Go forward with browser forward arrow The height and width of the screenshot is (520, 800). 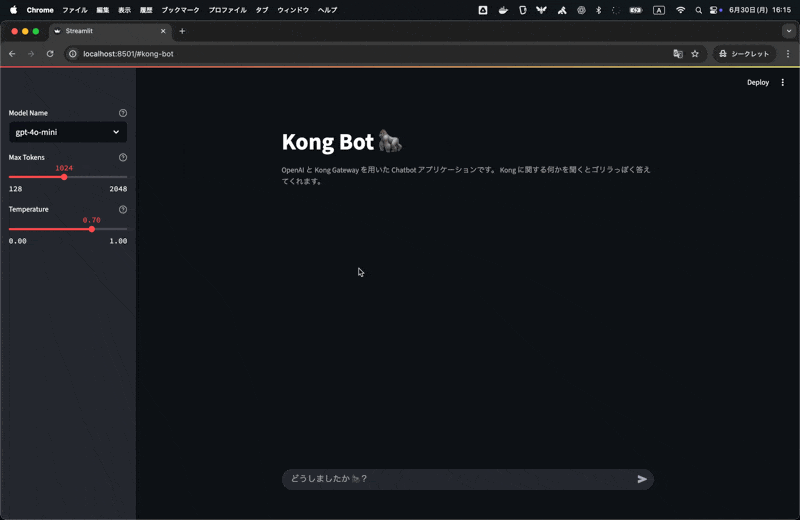31,54
